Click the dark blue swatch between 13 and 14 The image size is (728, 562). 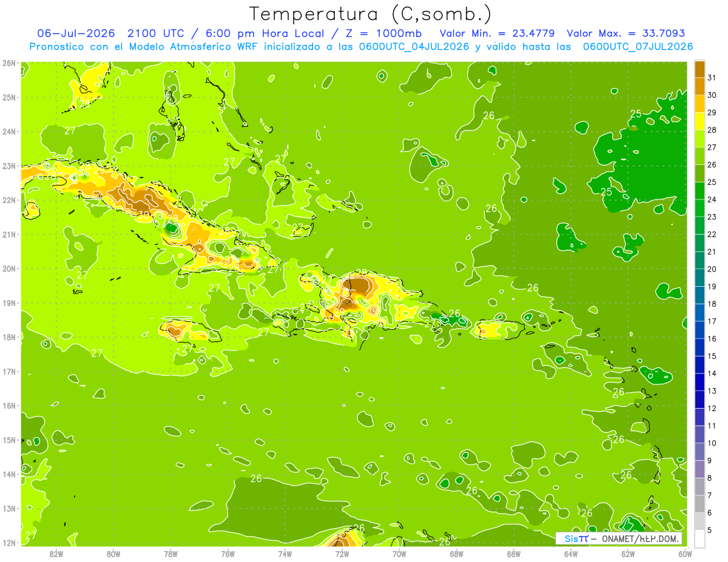(x=700, y=382)
